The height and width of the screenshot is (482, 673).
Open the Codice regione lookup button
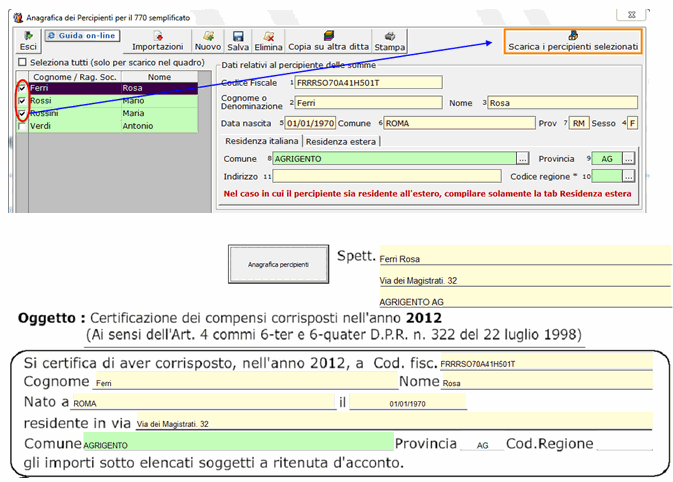(629, 176)
